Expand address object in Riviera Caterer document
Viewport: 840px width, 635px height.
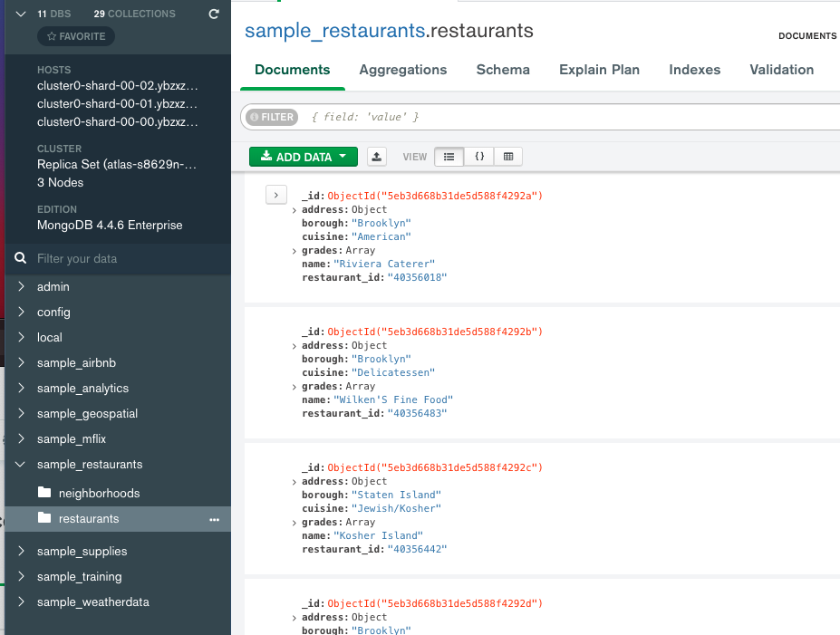pos(294,210)
